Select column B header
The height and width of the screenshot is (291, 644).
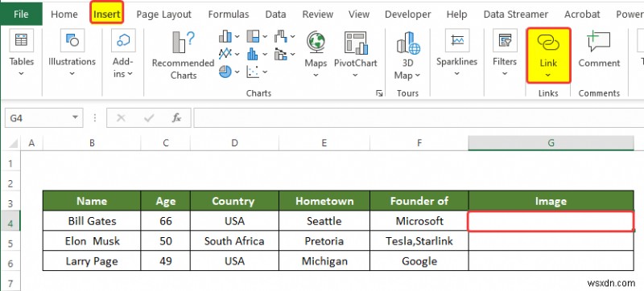point(92,142)
